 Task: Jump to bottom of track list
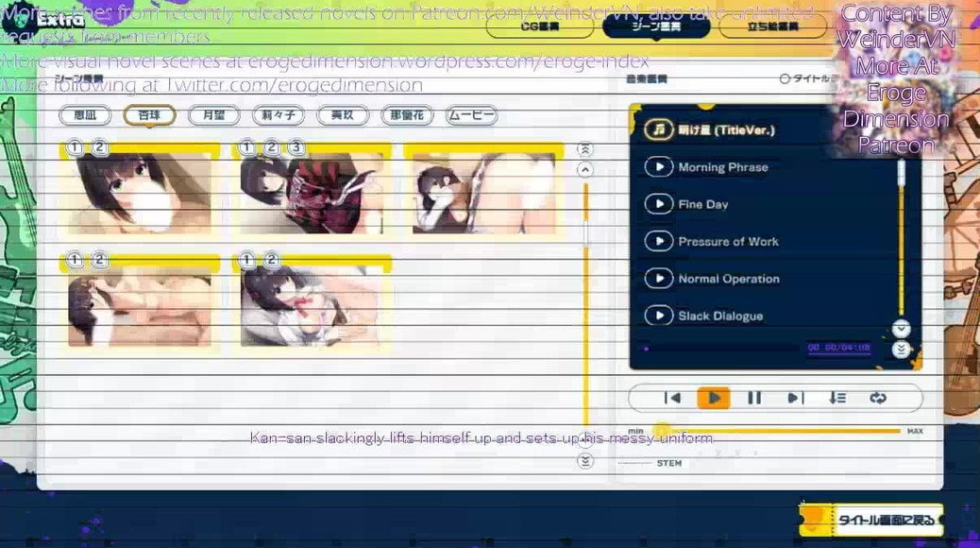[x=901, y=350]
